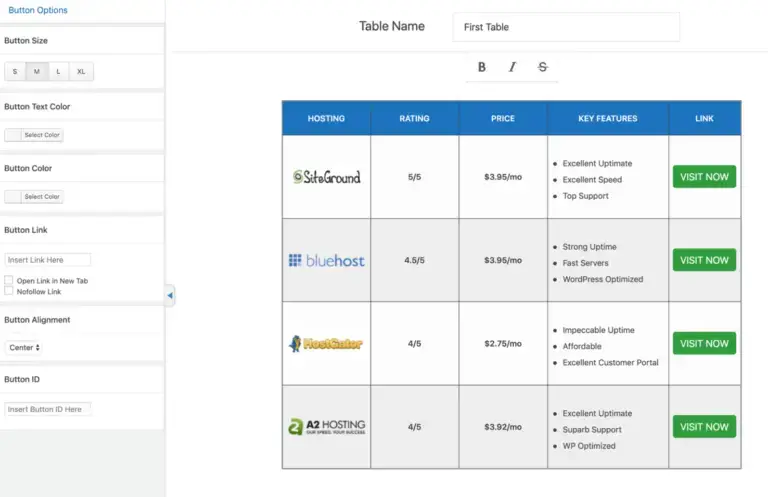Screen dimensions: 768x497
Task: Select the LINK column header
Action: 704,118
